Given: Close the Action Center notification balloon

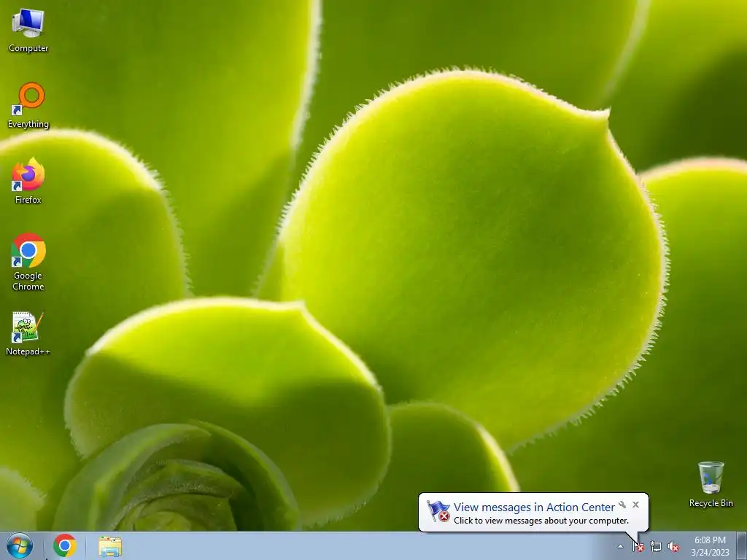Looking at the screenshot, I should click(x=635, y=505).
